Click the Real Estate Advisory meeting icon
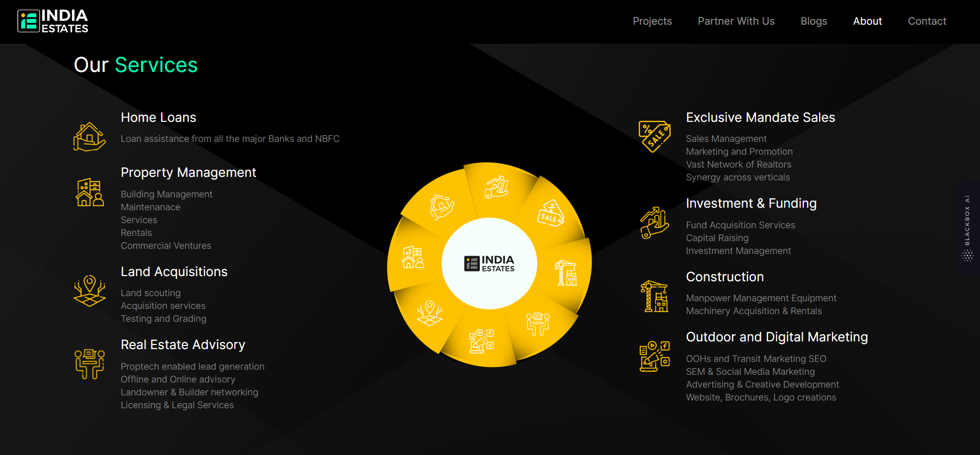The height and width of the screenshot is (455, 980). [89, 363]
